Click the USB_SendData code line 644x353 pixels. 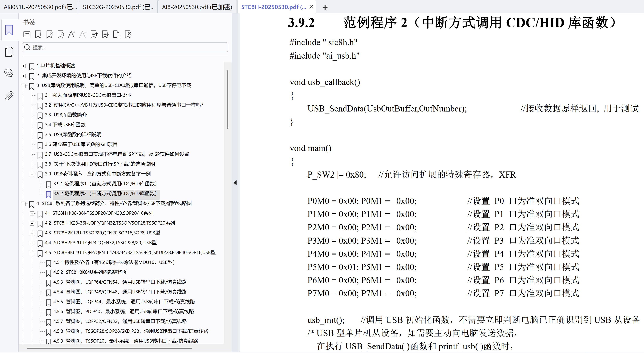pyautogui.click(x=387, y=109)
